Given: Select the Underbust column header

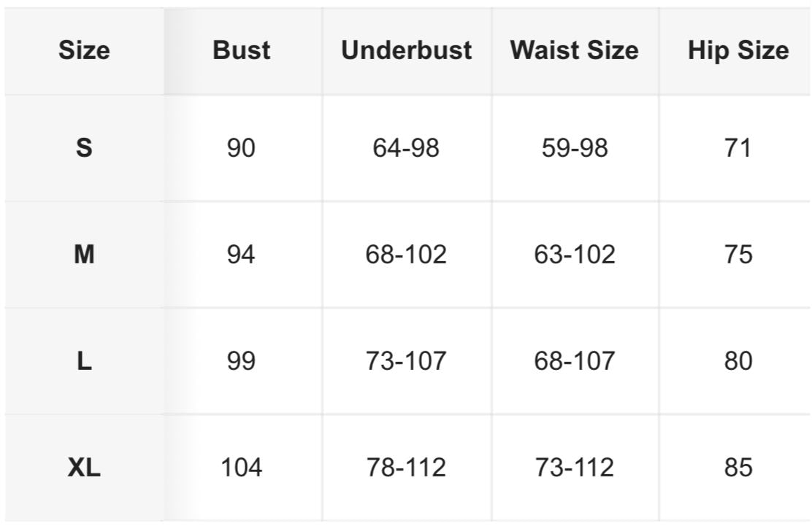Looking at the screenshot, I should tap(406, 50).
